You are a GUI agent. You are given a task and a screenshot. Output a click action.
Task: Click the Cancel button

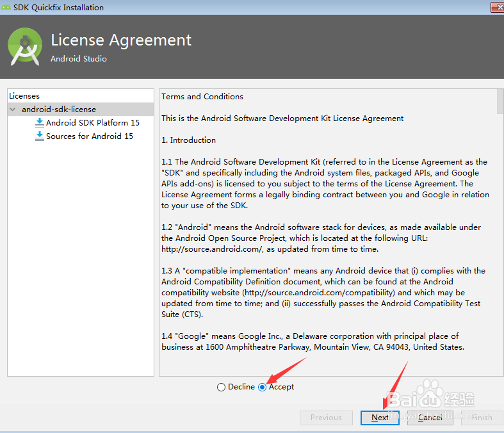(430, 418)
